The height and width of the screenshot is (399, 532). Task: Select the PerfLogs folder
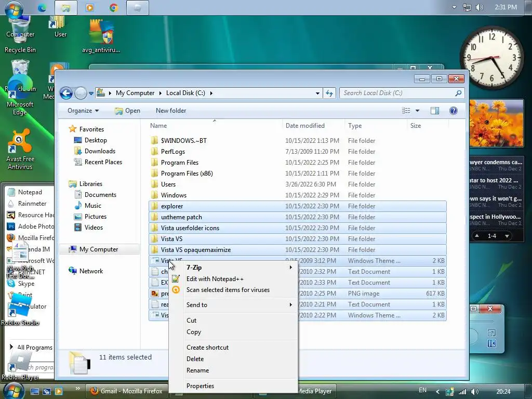(297, 151)
